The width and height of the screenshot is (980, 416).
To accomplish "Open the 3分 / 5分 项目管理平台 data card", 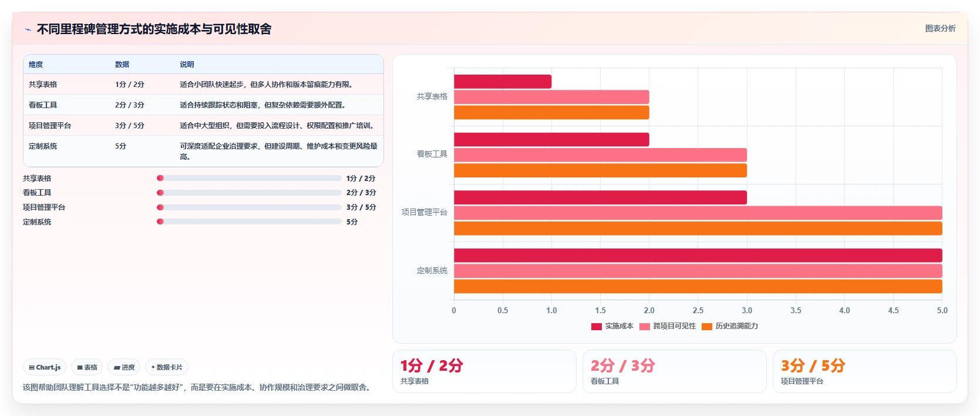I will [x=865, y=371].
